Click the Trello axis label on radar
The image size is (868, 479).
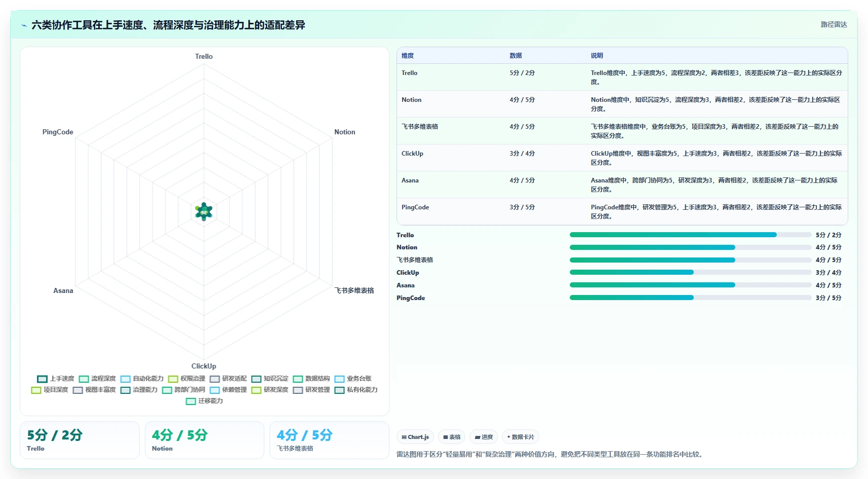[204, 56]
